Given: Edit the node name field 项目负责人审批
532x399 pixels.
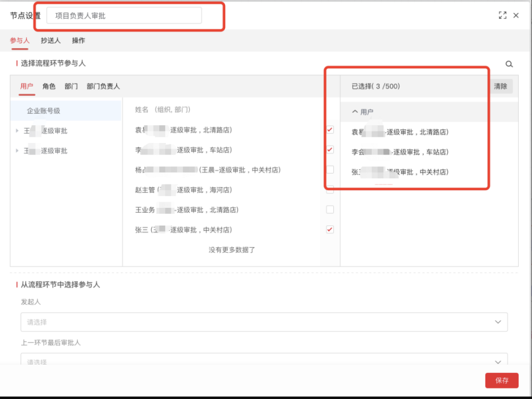Looking at the screenshot, I should tap(124, 16).
